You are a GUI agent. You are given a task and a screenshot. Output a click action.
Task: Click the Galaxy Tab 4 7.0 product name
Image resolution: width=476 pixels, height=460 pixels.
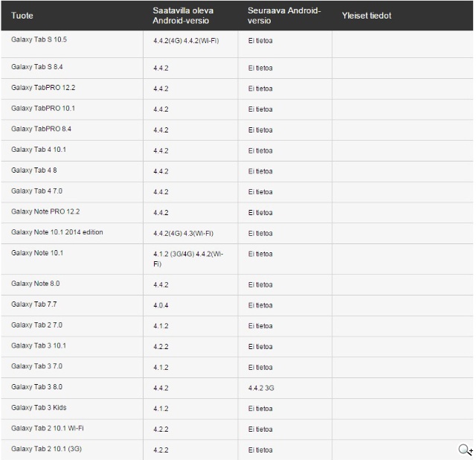[x=36, y=191]
